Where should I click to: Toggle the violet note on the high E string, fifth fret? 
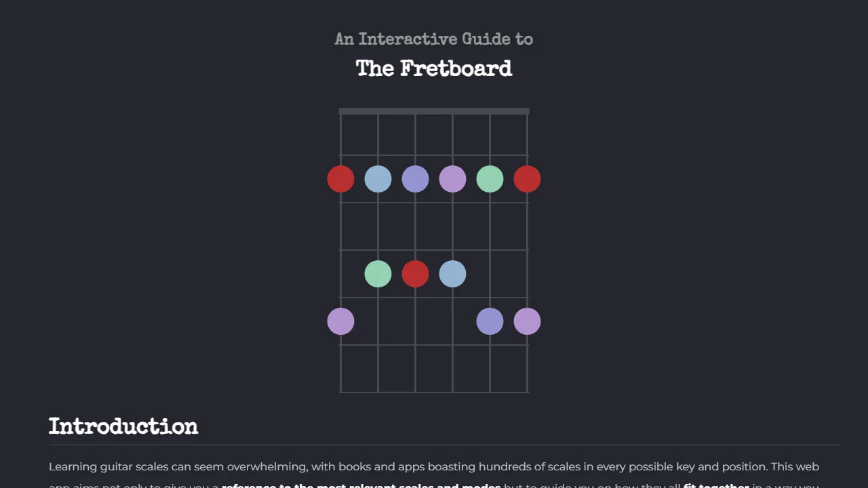point(527,321)
